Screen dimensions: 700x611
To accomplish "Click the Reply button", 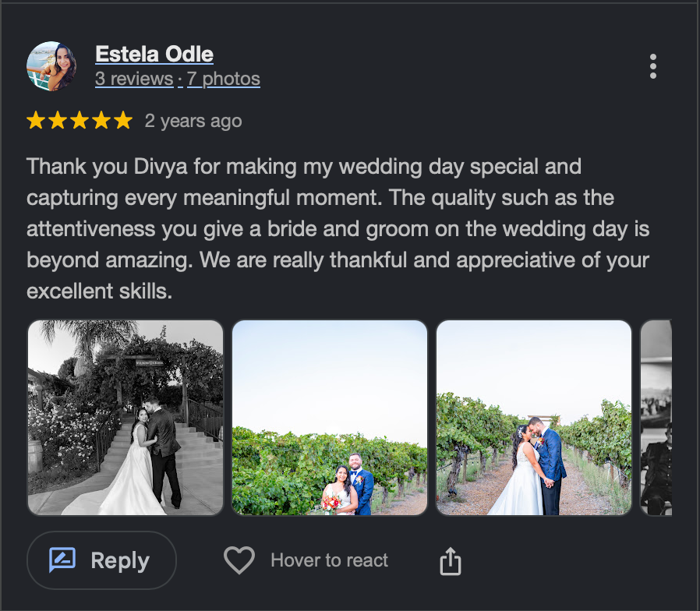I will [102, 560].
